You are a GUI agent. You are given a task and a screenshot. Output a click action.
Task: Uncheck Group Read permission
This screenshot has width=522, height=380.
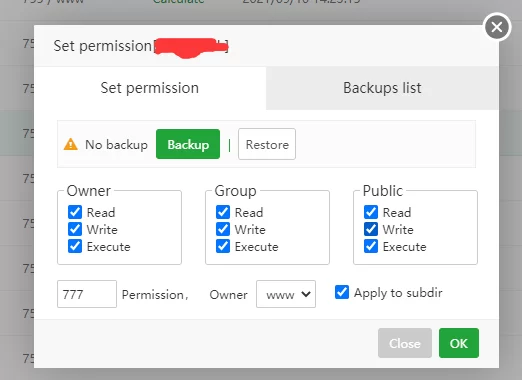tap(223, 212)
